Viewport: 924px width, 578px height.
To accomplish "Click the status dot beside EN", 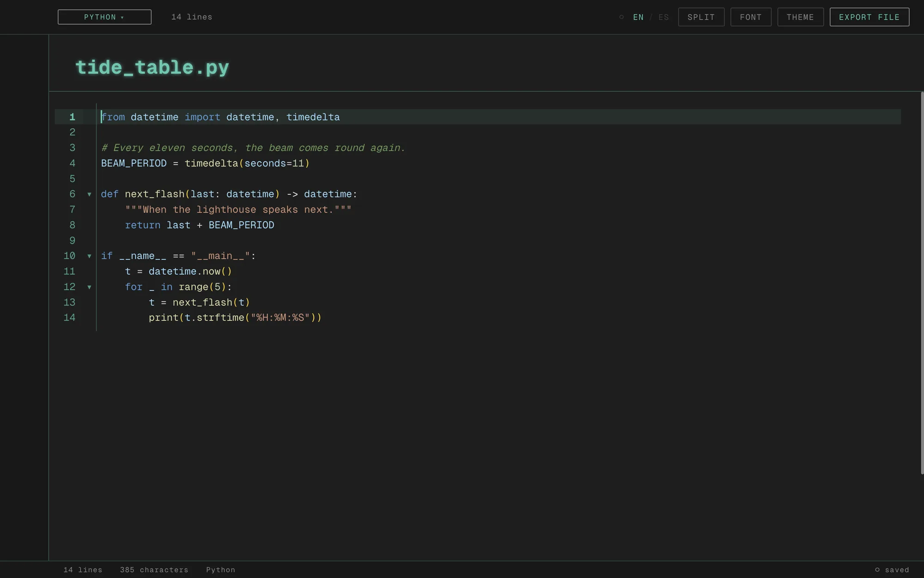I will (621, 17).
